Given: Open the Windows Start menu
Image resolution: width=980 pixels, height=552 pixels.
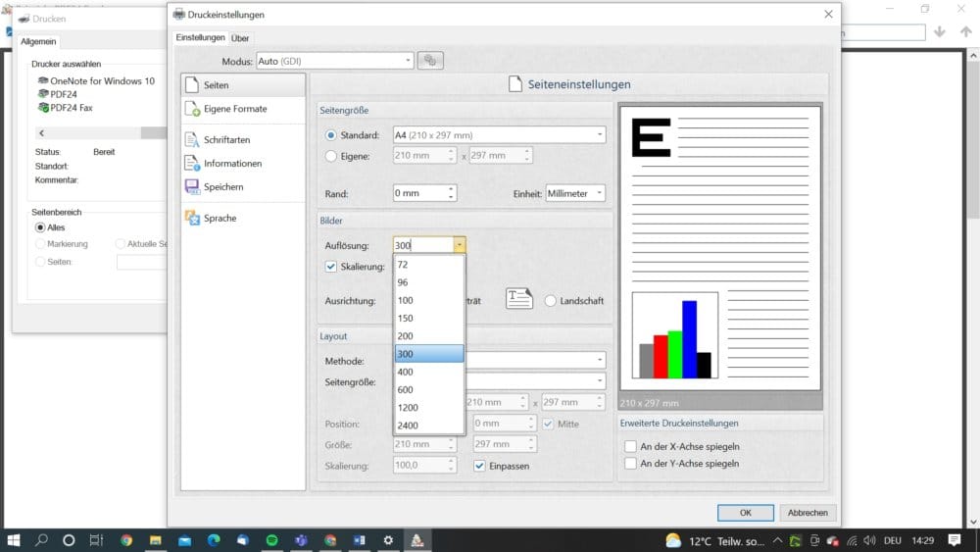Looking at the screenshot, I should click(13, 540).
